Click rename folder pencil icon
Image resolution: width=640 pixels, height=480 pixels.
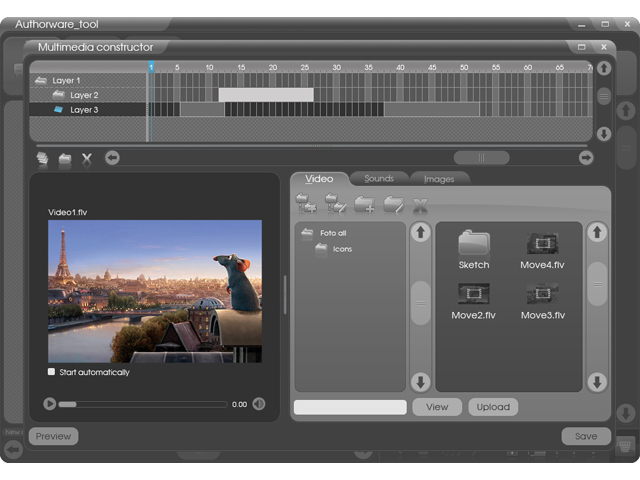tap(394, 204)
